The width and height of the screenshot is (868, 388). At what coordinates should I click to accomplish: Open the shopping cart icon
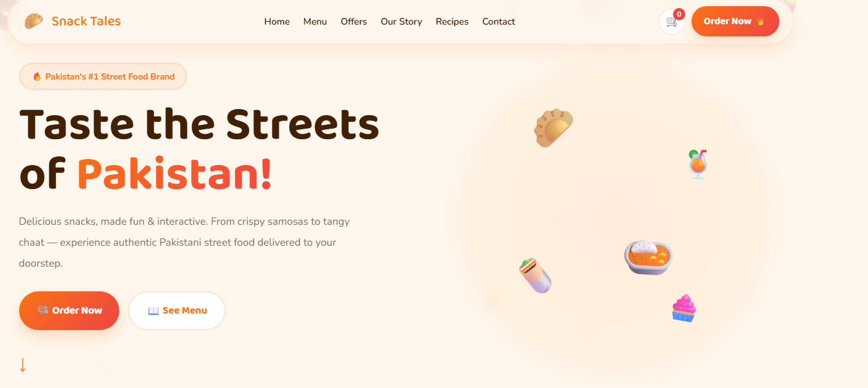coord(672,22)
